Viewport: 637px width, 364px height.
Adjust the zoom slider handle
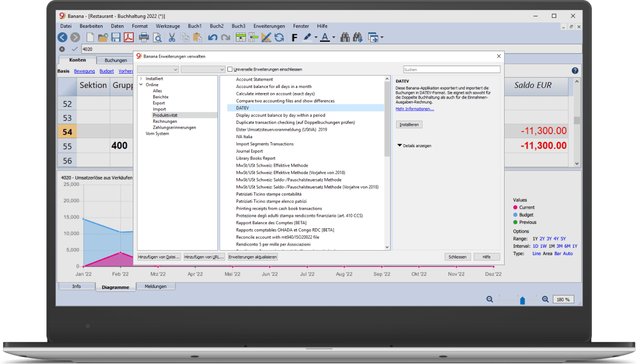(522, 300)
